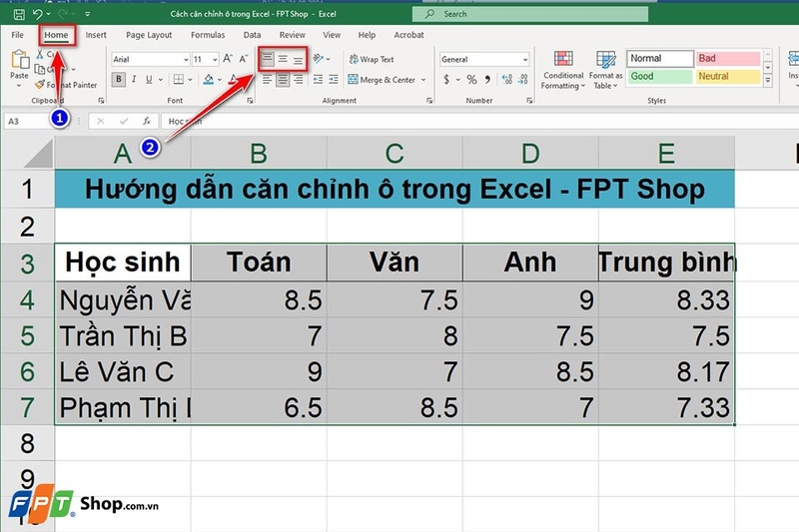Open the View tab

pyautogui.click(x=332, y=35)
